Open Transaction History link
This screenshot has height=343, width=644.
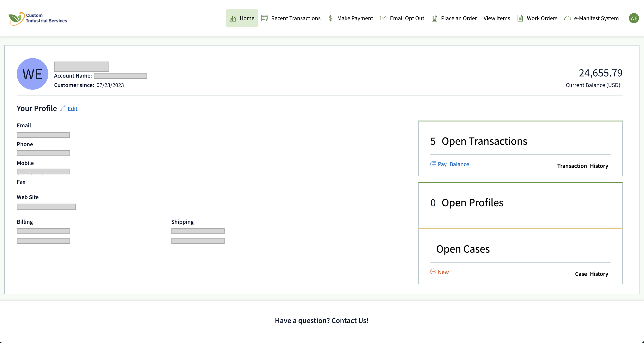point(582,166)
